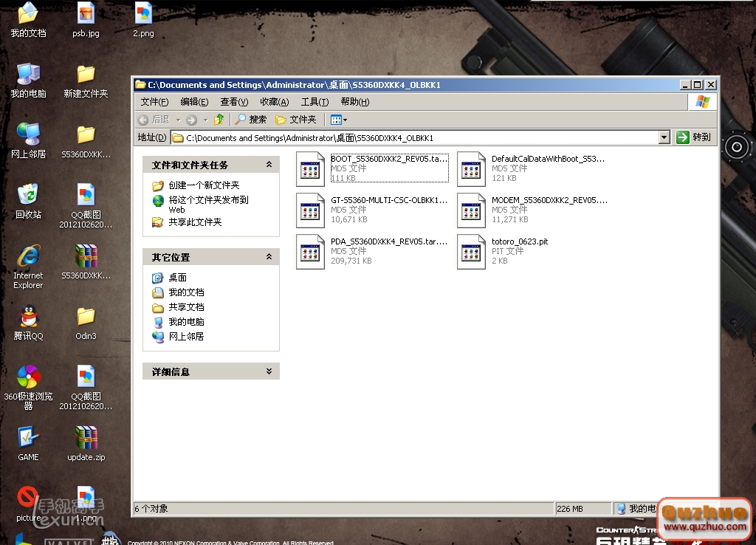
Task: Open the 文件(F) menu
Action: pyautogui.click(x=154, y=102)
